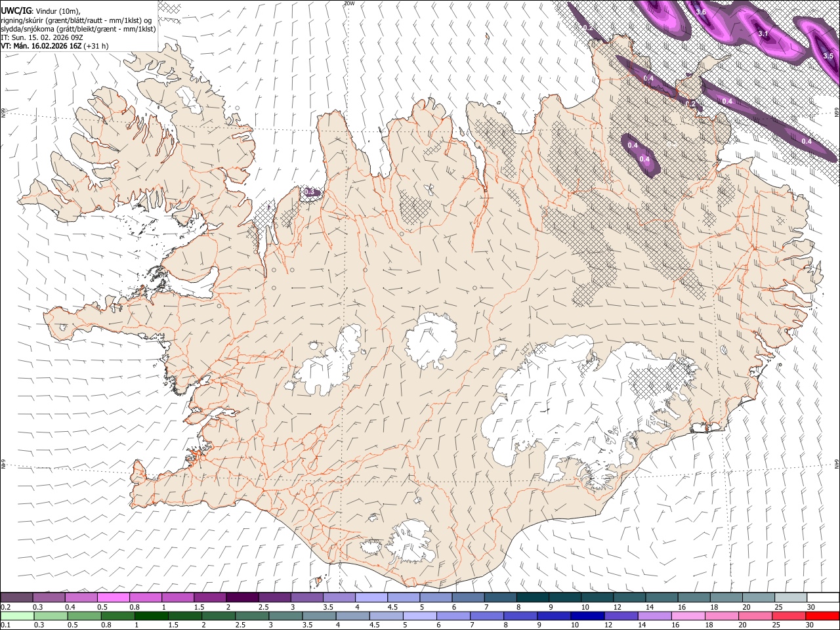Viewport: 840px width, 630px height.
Task: Select the bright magenta 0.5–0.8 swatch, upper scale
Action: (113, 598)
